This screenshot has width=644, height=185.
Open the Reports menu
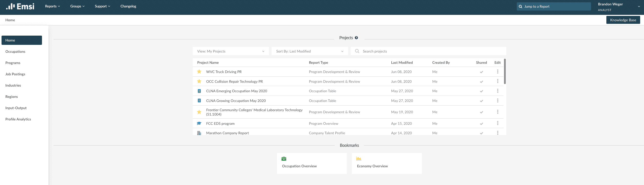point(52,6)
